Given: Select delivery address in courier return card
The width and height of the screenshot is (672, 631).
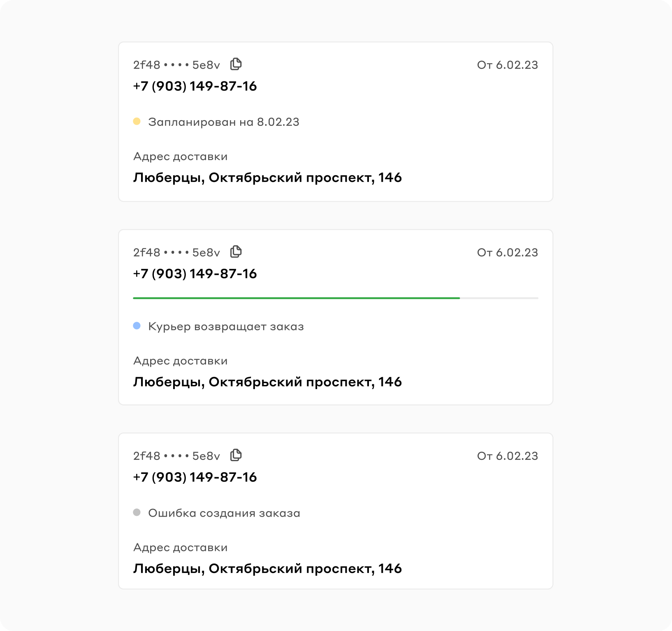Looking at the screenshot, I should click(267, 382).
